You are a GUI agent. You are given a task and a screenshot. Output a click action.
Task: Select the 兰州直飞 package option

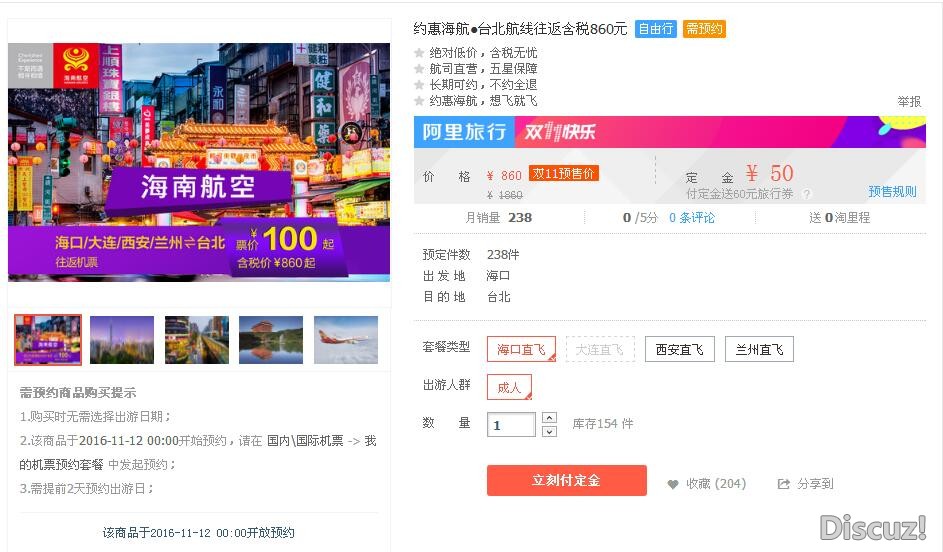click(759, 349)
